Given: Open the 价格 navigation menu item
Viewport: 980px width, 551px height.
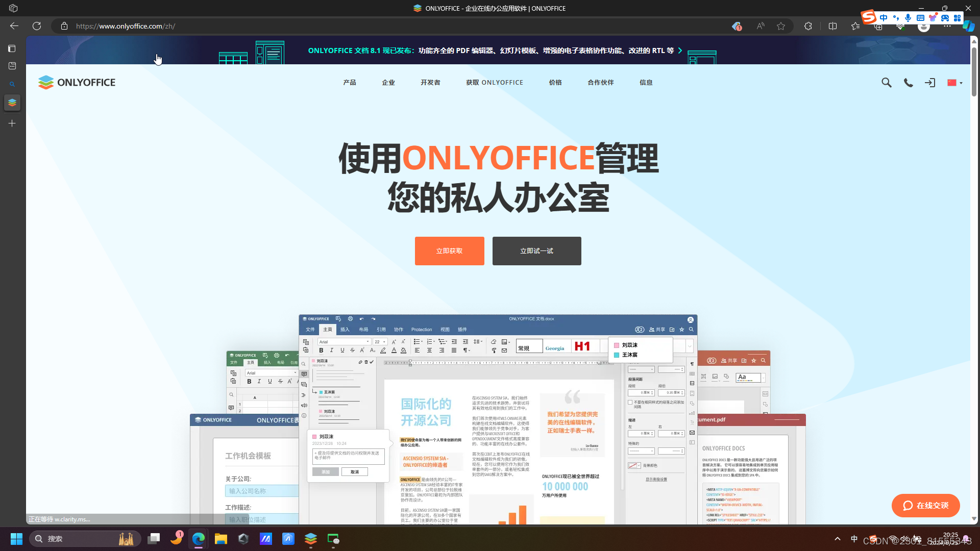Looking at the screenshot, I should pyautogui.click(x=555, y=83).
